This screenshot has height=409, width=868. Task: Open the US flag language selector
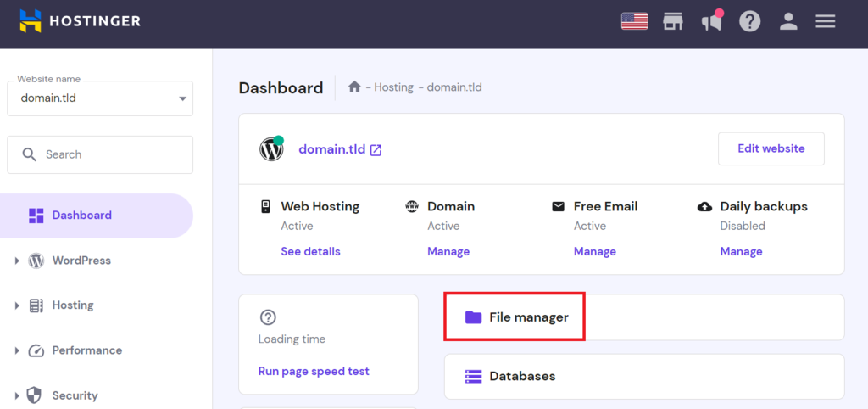pos(634,21)
